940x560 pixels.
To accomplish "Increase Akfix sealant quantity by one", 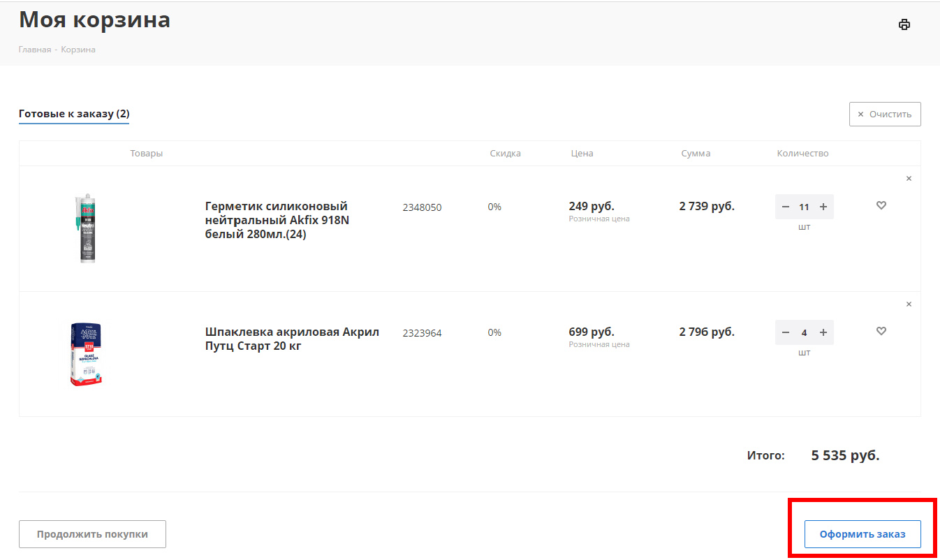I will click(x=823, y=207).
